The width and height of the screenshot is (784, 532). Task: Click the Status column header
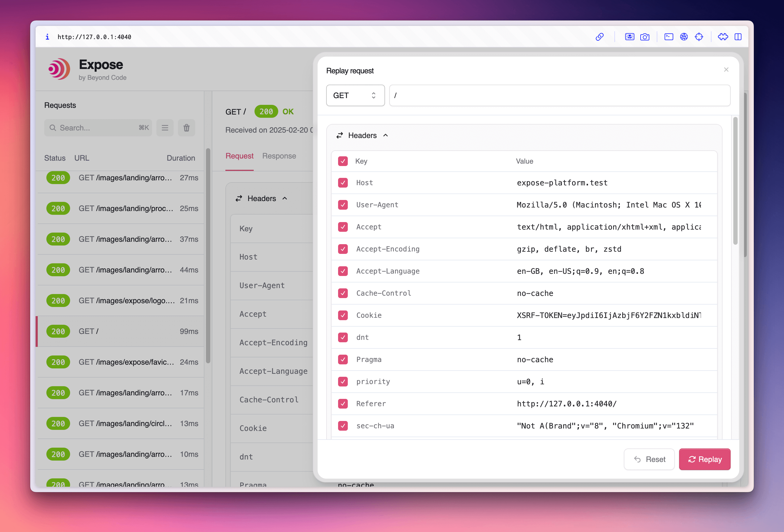[x=55, y=158]
